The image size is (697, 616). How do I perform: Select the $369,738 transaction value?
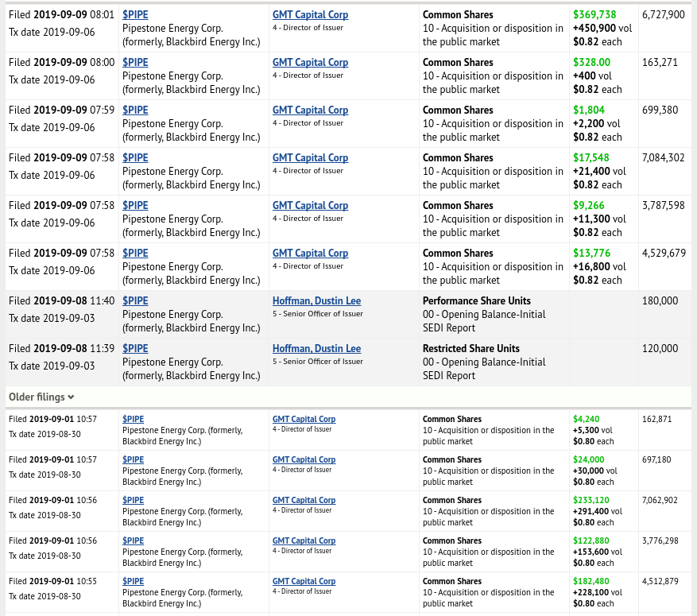tap(594, 14)
